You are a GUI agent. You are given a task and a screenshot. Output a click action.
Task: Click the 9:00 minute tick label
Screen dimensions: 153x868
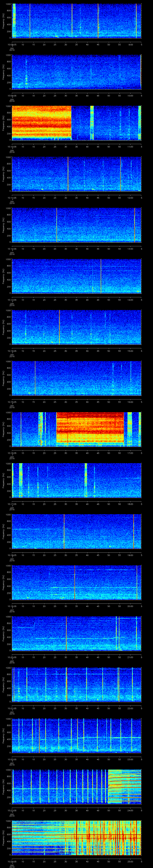point(130,44)
